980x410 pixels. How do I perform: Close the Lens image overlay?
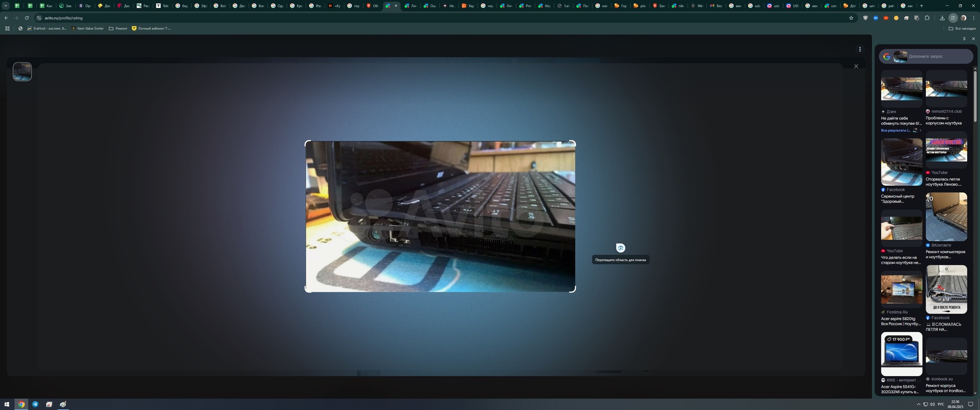coord(856,66)
